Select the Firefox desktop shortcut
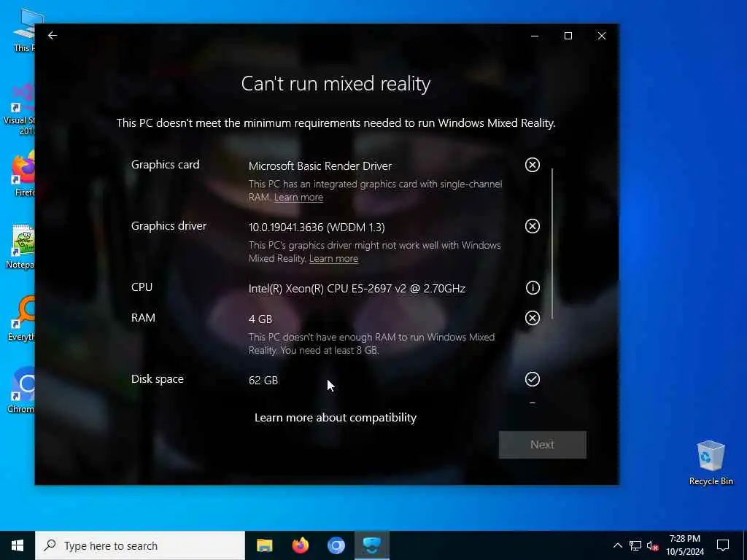 click(23, 174)
